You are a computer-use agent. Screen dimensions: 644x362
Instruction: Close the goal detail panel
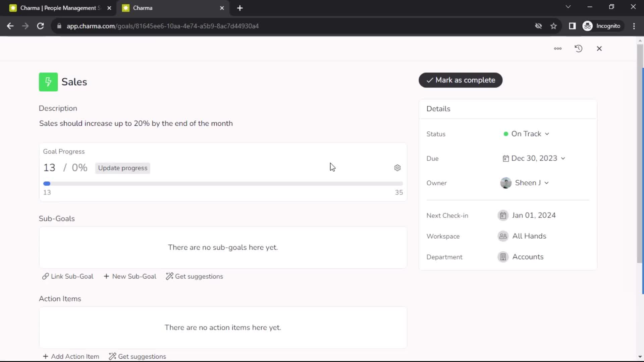[x=599, y=48]
